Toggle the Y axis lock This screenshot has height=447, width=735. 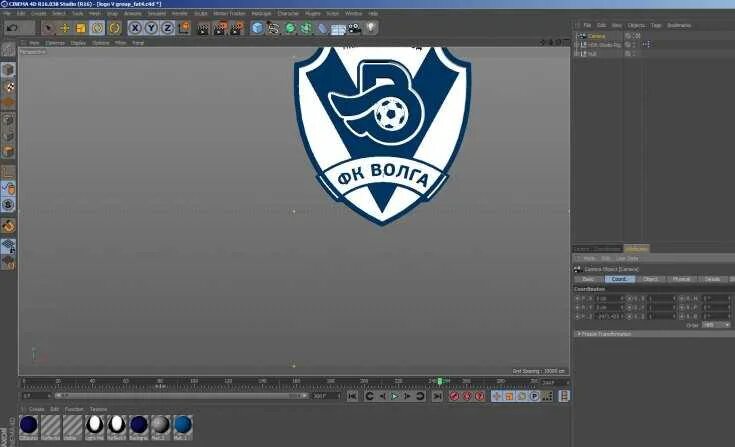[151, 28]
